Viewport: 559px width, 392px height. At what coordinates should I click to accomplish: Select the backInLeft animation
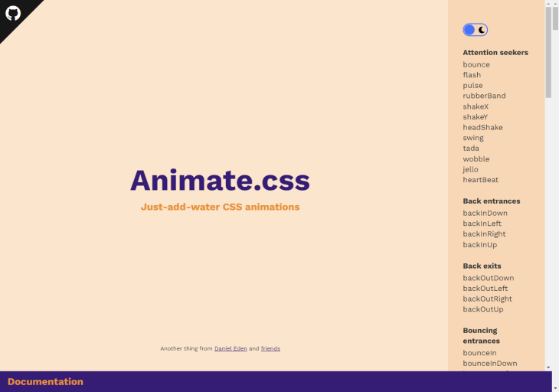pos(482,224)
